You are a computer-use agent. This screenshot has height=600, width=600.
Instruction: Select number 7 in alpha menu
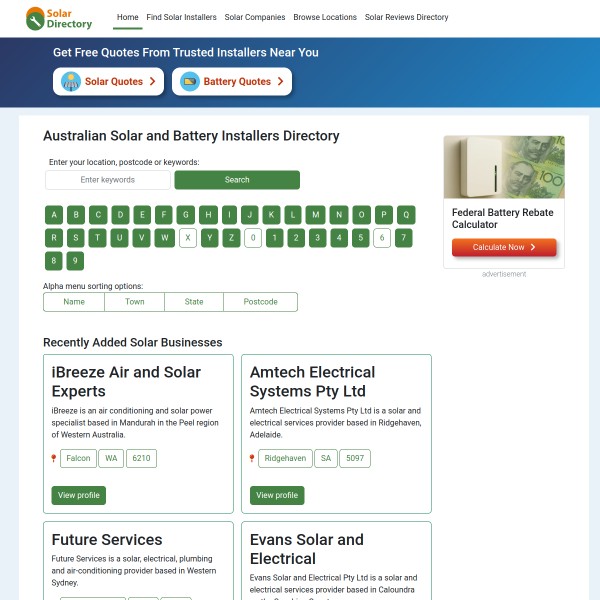pos(404,238)
